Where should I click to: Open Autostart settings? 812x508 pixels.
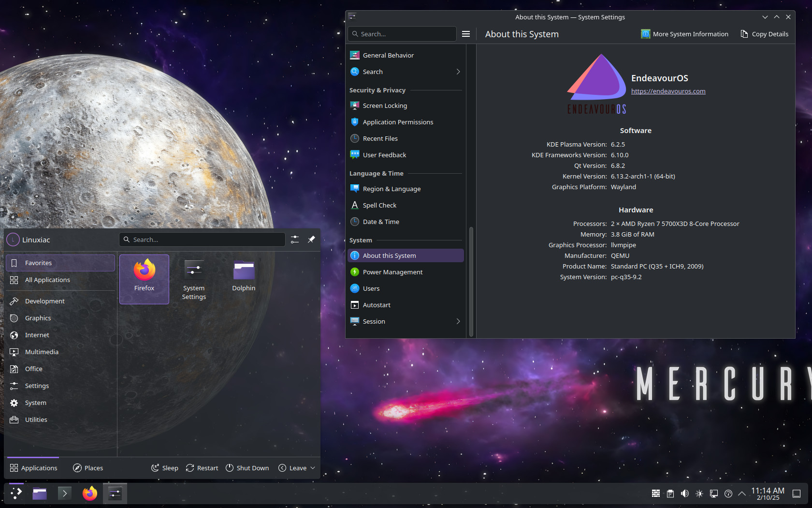click(406, 305)
